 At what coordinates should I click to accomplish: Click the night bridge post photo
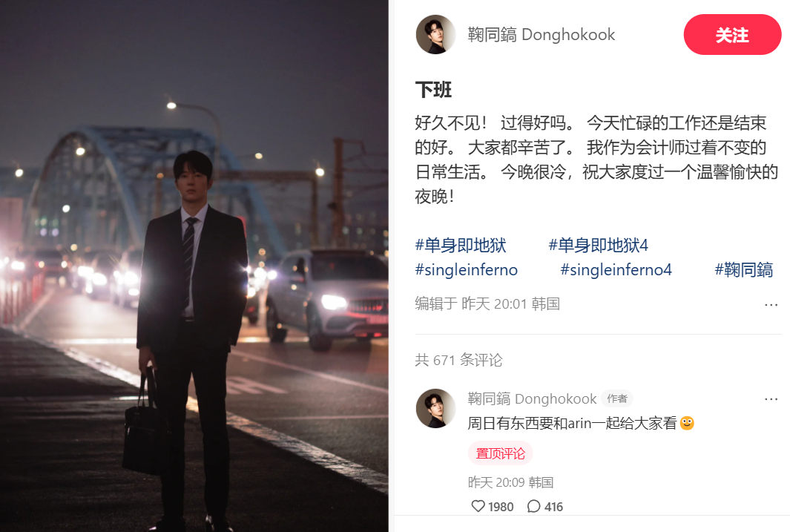coord(194,266)
